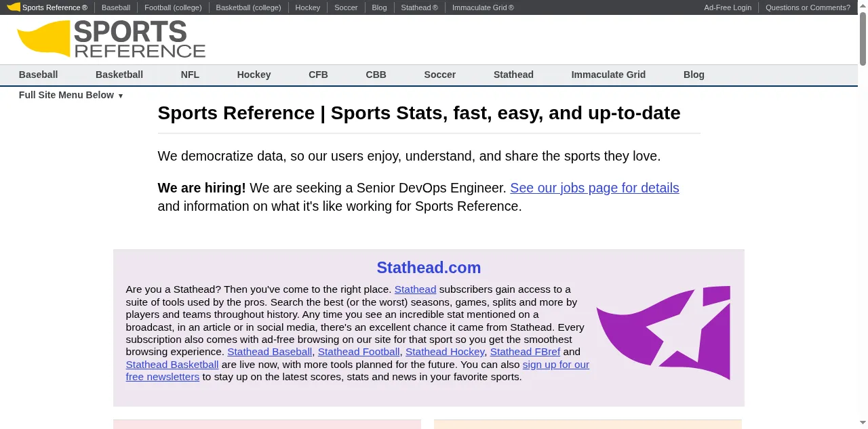Open the Immaculate Grid main nav item
Viewport: 868px width, 429px height.
[x=608, y=75]
